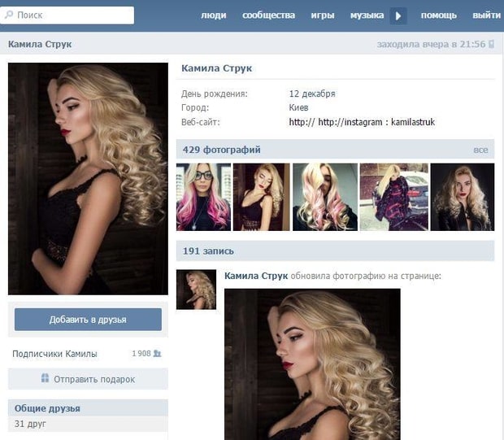Click the music play button in header
The height and width of the screenshot is (440, 504).
(x=398, y=15)
